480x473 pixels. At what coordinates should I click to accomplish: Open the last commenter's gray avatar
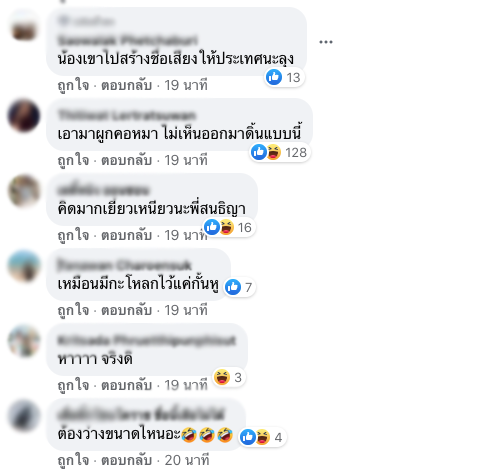click(24, 416)
